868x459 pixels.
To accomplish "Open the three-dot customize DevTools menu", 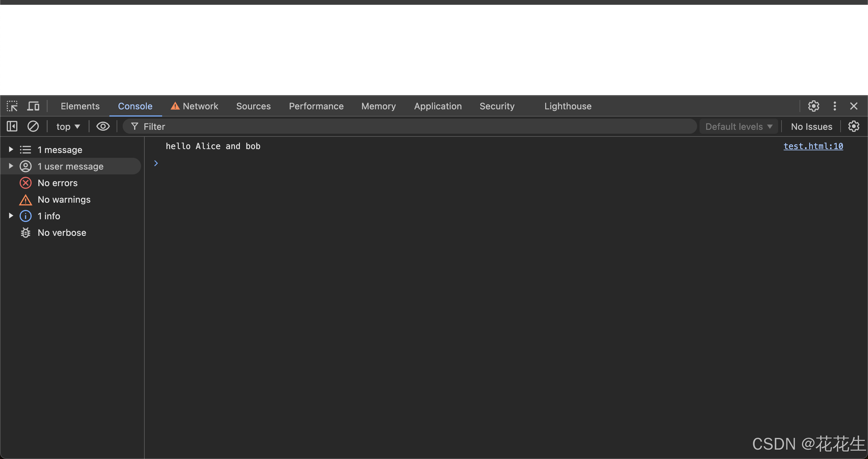I will tap(835, 106).
